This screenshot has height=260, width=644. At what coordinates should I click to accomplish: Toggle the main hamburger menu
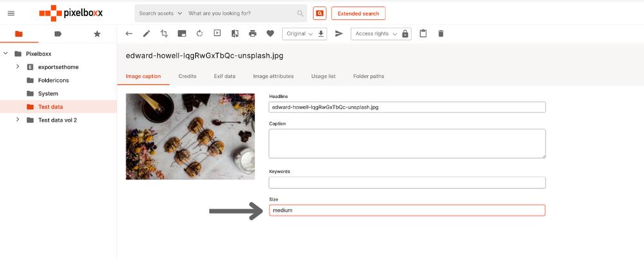click(x=11, y=13)
